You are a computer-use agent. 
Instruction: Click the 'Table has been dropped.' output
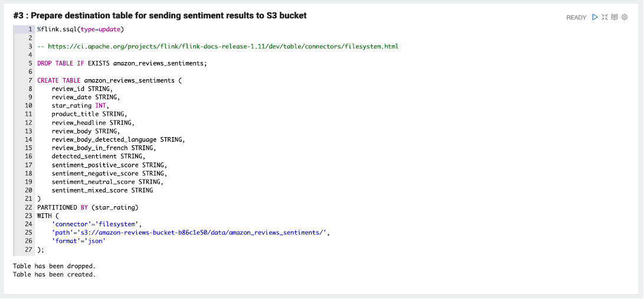pos(54,266)
